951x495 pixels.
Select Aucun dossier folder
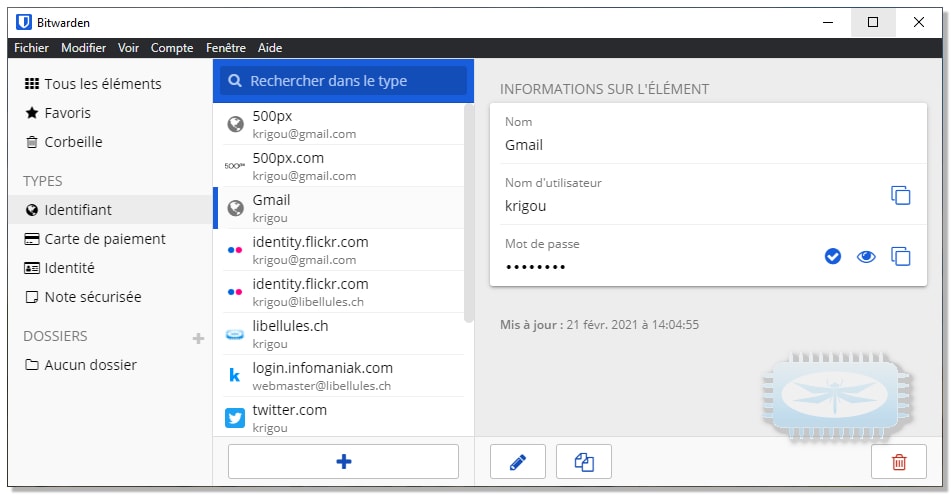point(110,365)
